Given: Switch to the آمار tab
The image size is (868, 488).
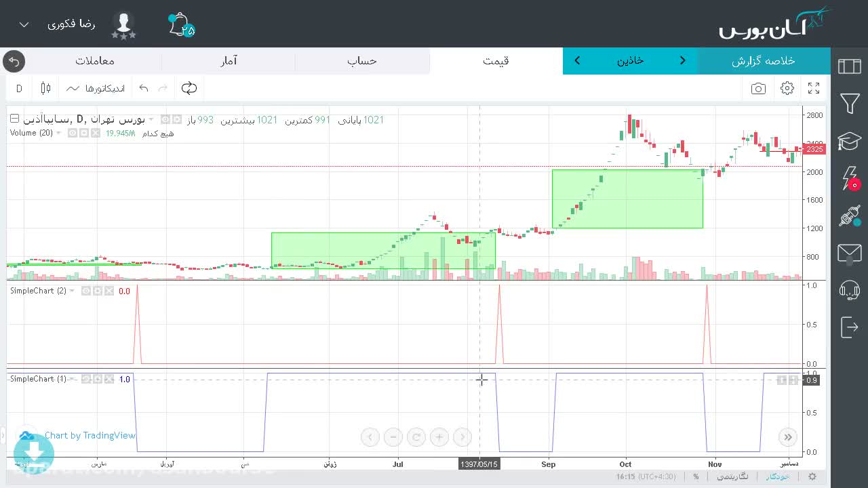Looking at the screenshot, I should (x=229, y=61).
